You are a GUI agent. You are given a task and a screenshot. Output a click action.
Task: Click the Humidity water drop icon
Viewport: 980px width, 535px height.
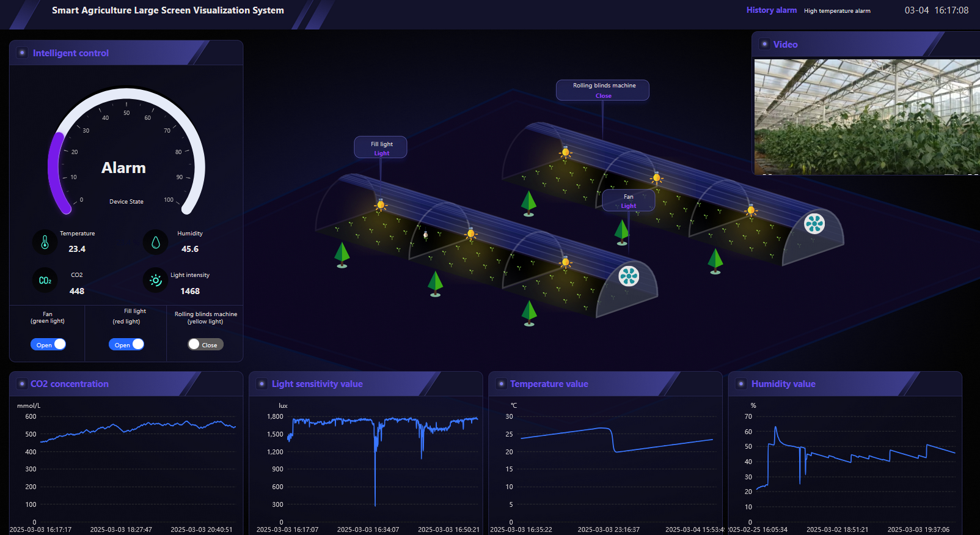[156, 242]
